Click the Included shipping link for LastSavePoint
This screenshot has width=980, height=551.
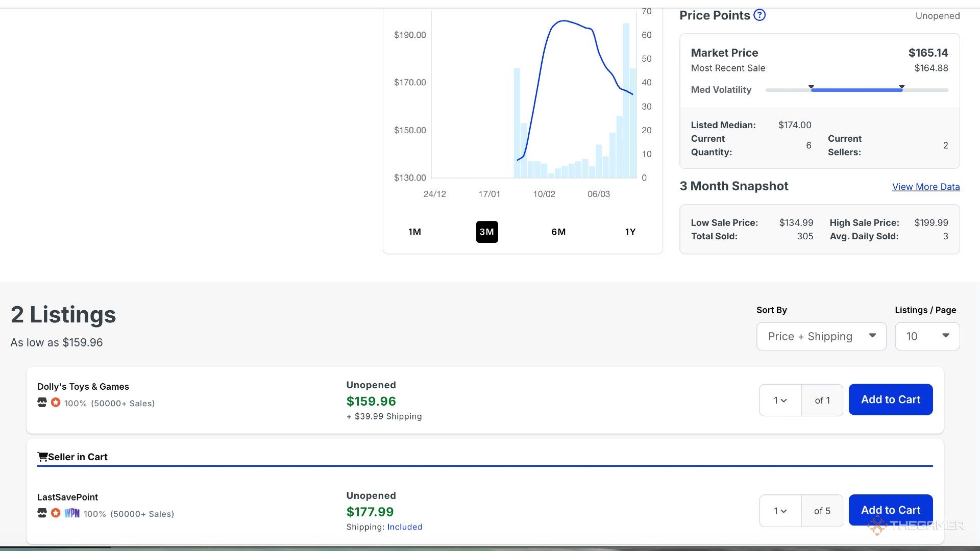point(404,527)
